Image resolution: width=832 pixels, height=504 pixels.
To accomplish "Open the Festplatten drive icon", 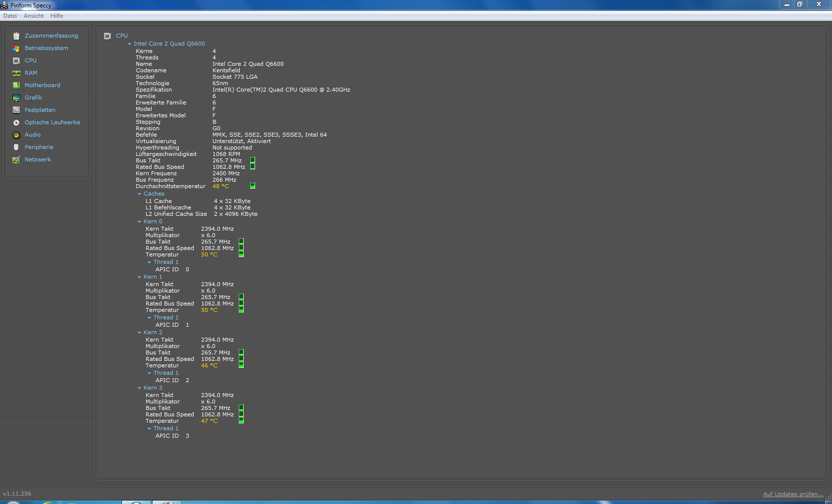I will point(16,110).
